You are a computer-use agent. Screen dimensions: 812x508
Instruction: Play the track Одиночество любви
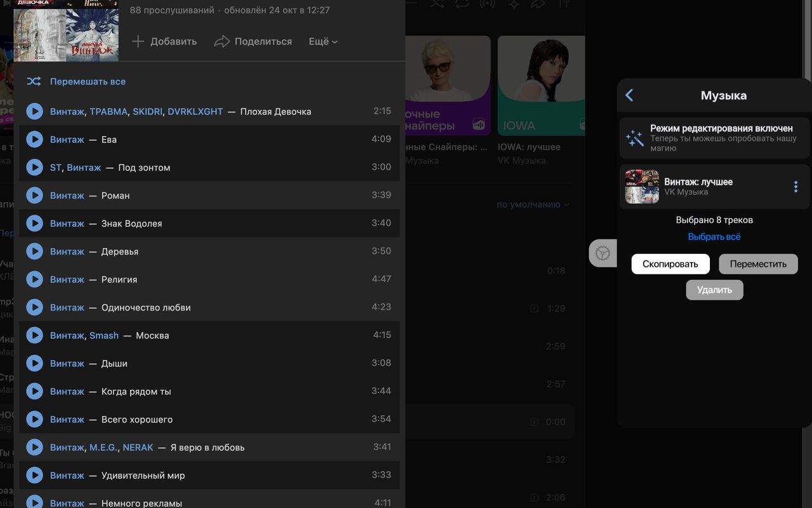34,307
